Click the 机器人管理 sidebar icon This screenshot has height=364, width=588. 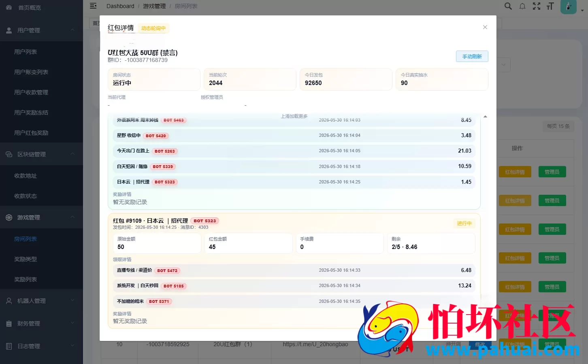[9, 301]
